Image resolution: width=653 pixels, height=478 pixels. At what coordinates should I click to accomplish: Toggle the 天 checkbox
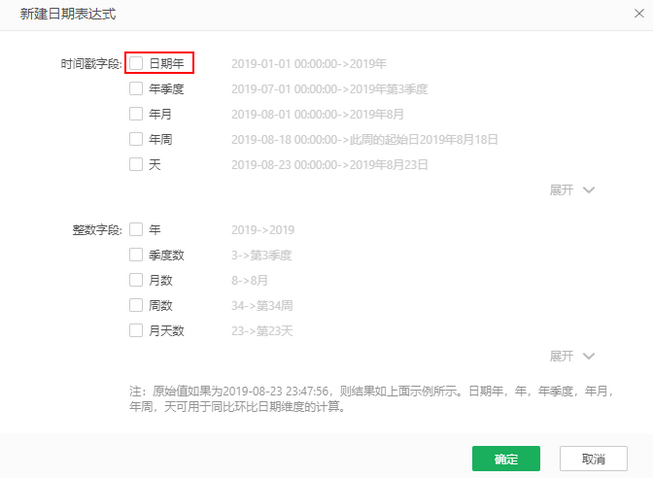click(136, 164)
